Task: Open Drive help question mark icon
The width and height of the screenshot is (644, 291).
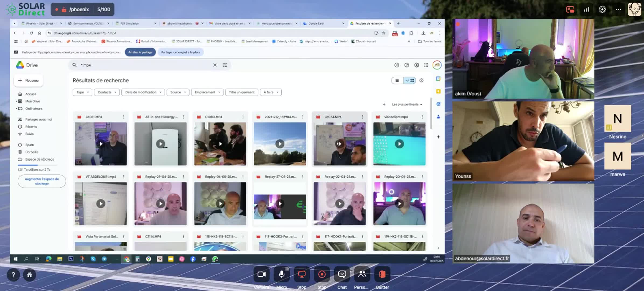Action: click(x=407, y=65)
